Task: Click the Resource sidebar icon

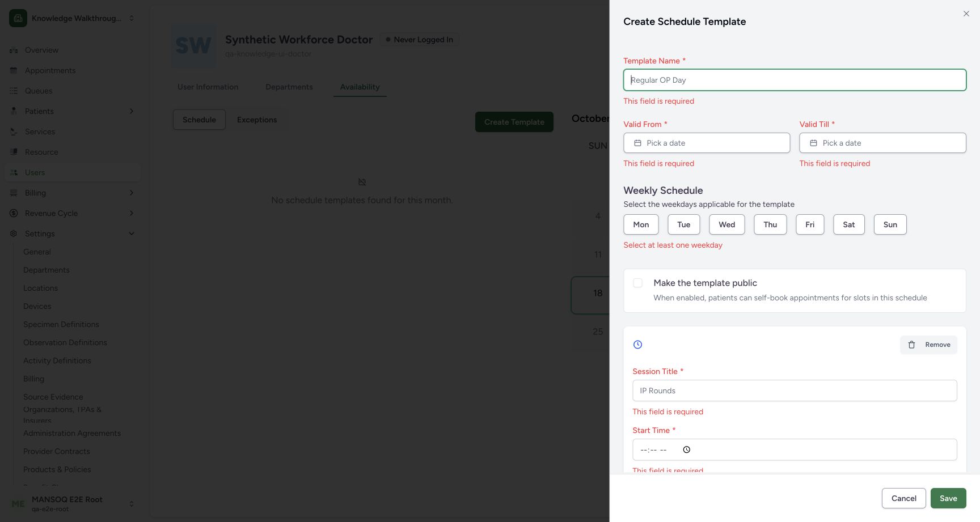Action: (14, 152)
